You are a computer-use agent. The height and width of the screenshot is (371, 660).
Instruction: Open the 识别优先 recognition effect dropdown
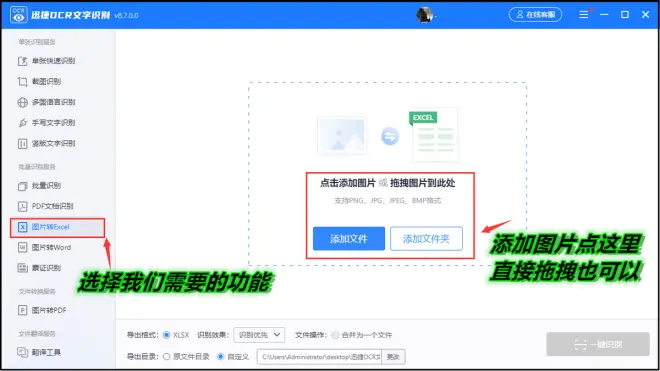[x=259, y=335]
